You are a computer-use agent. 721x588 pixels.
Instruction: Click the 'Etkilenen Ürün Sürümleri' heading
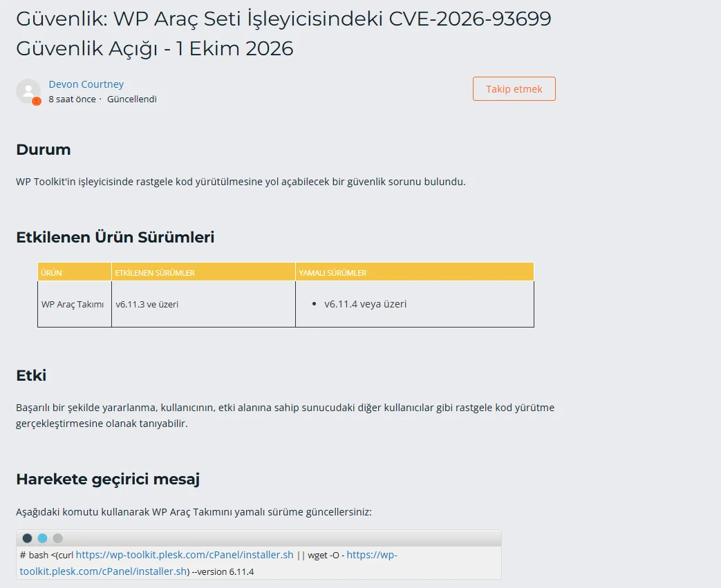[115, 237]
